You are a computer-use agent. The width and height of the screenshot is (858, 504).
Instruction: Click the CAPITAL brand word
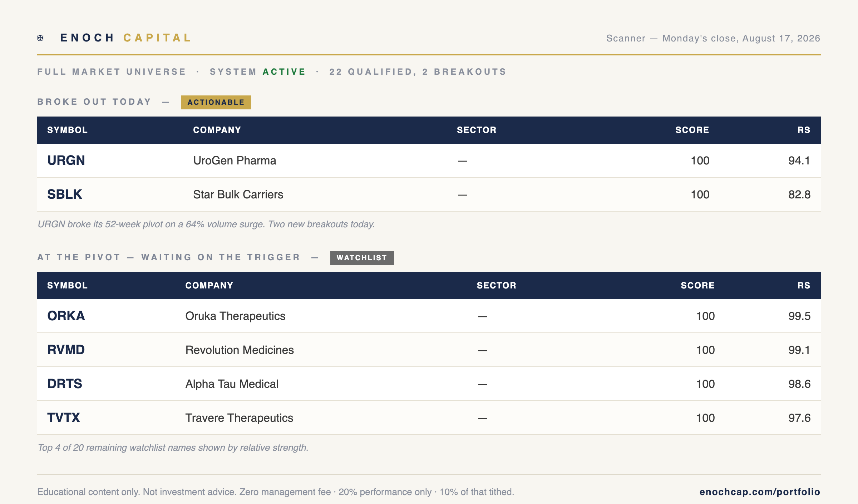[x=157, y=38]
